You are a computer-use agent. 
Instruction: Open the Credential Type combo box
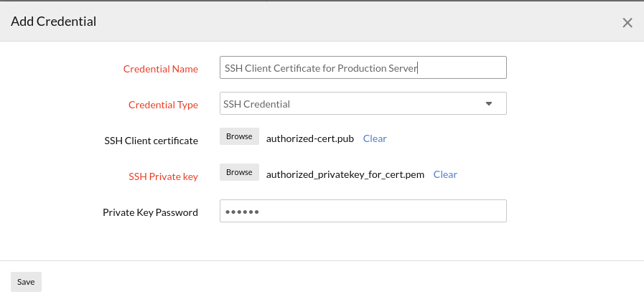pyautogui.click(x=363, y=104)
